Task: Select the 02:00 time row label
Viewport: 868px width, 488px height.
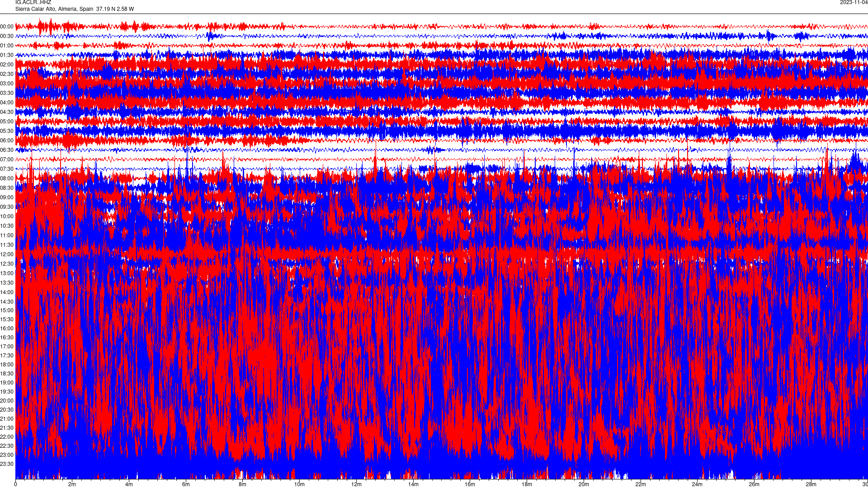Action: click(7, 65)
